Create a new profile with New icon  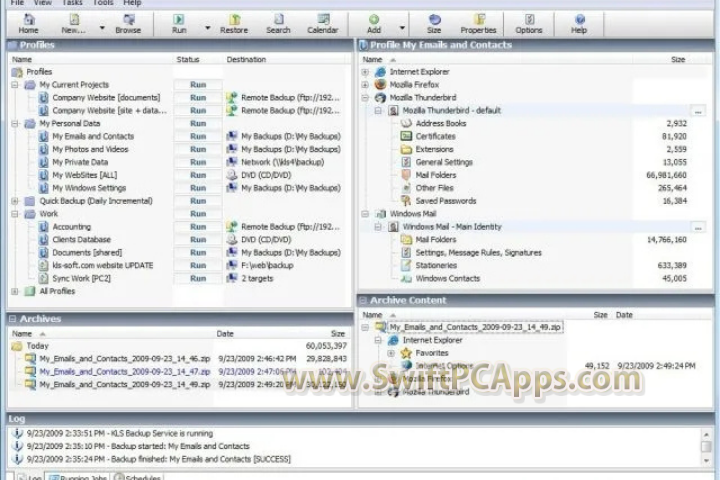point(73,24)
